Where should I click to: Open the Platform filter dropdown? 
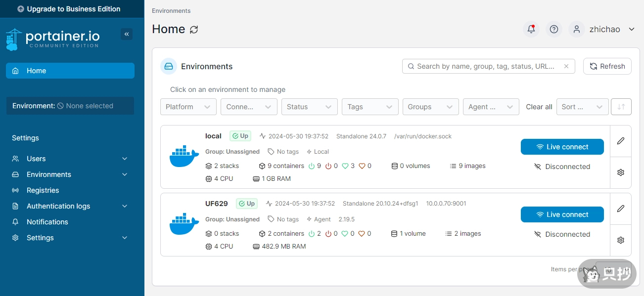coord(188,107)
